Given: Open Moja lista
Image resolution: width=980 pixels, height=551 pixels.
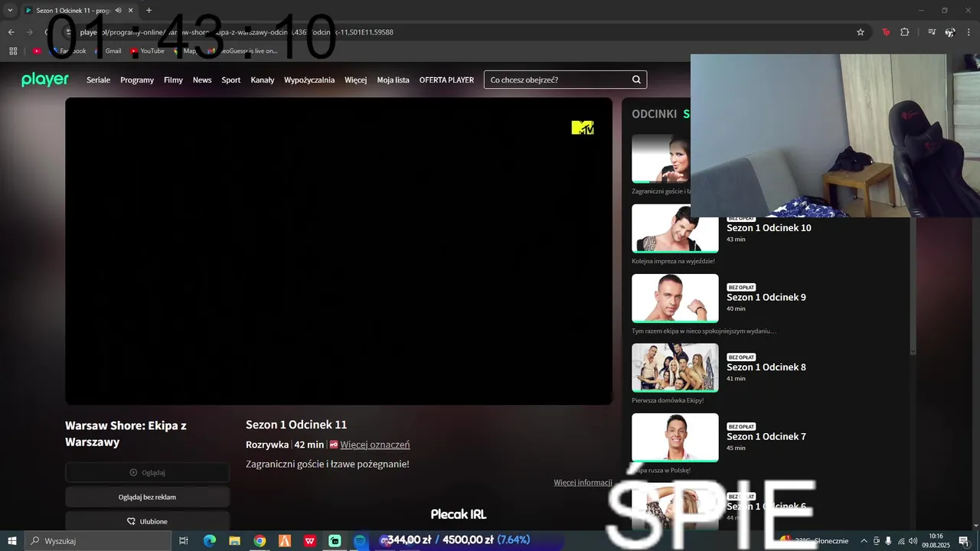Looking at the screenshot, I should tap(393, 80).
